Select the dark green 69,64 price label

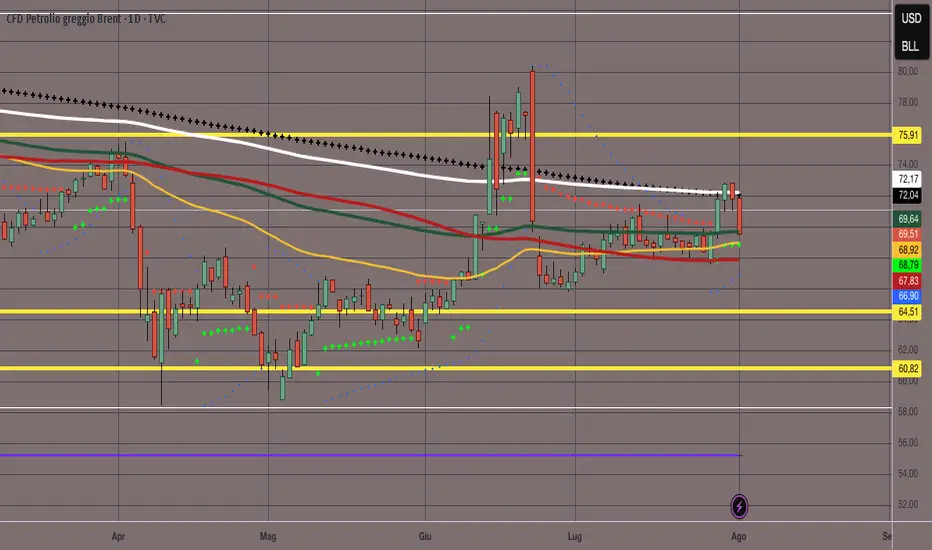click(x=908, y=219)
